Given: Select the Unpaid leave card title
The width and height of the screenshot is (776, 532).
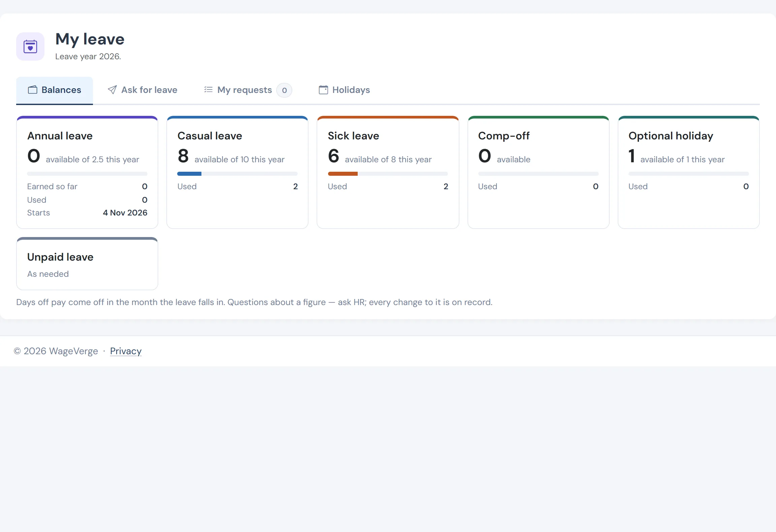Looking at the screenshot, I should [x=60, y=257].
